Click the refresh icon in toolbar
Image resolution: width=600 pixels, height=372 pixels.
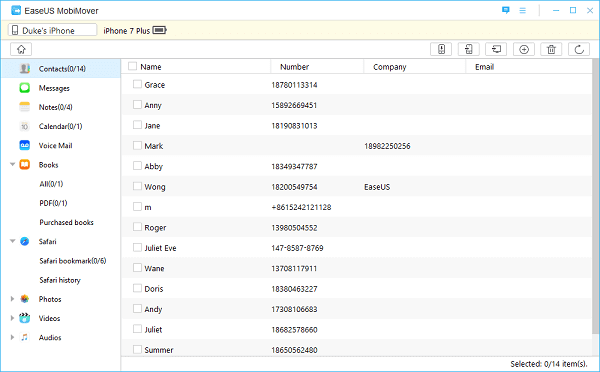(579, 49)
